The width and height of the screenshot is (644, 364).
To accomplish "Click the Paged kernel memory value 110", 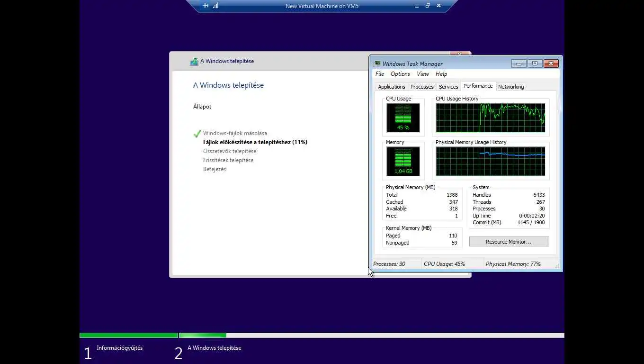I will coord(453,236).
